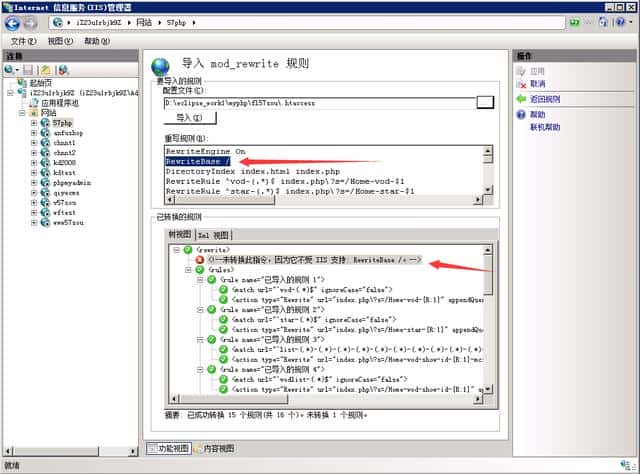This screenshot has width=640, height=474.
Task: Expand the phpmyadmin site node
Action: pos(34,182)
